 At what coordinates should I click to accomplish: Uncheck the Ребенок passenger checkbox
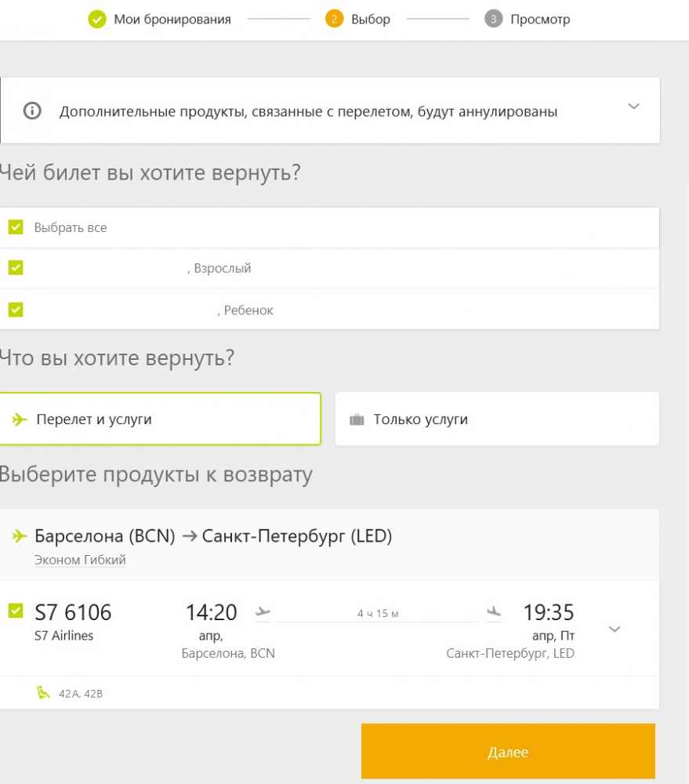tap(16, 310)
